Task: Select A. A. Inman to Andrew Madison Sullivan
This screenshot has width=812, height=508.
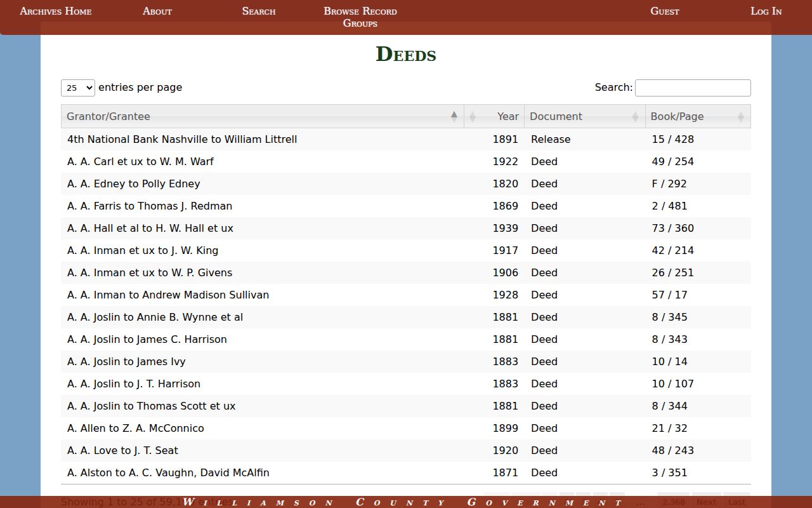Action: pos(406,295)
